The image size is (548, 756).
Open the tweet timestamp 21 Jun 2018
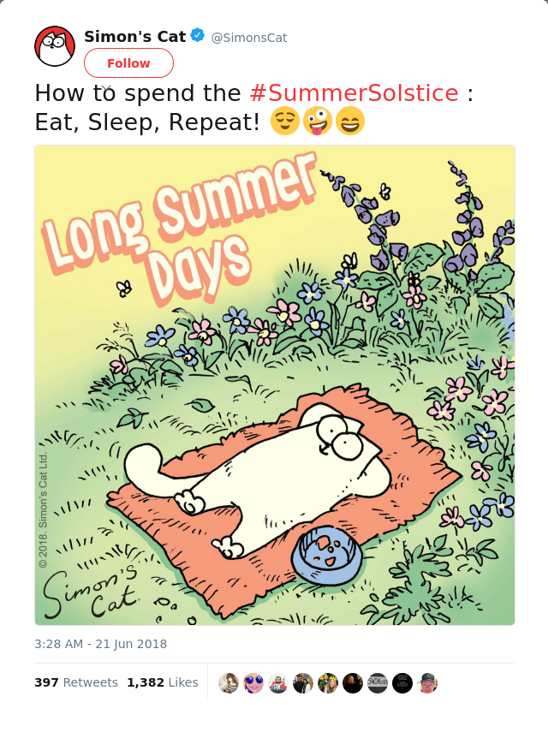(101, 644)
